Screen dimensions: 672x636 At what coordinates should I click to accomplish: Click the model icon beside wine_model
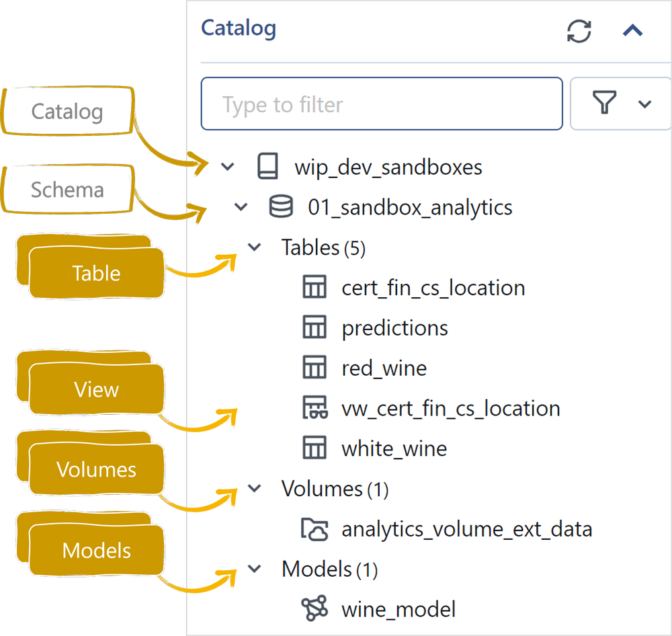(314, 608)
